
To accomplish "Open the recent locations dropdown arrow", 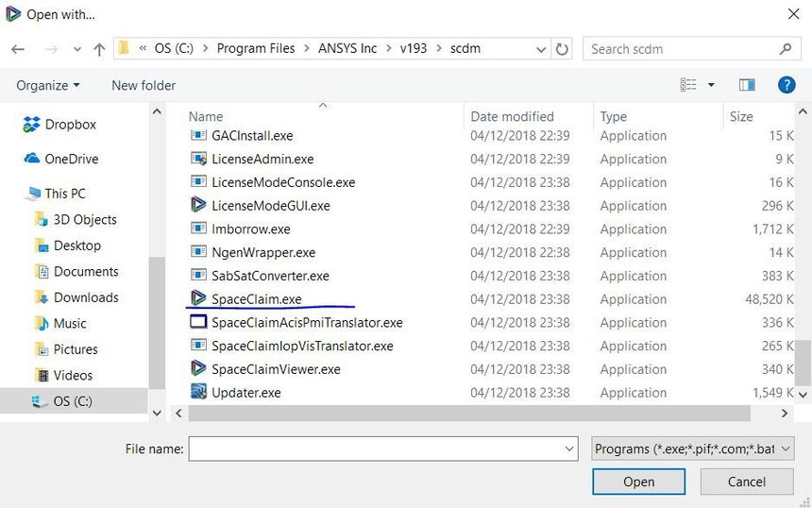I will pyautogui.click(x=77, y=49).
